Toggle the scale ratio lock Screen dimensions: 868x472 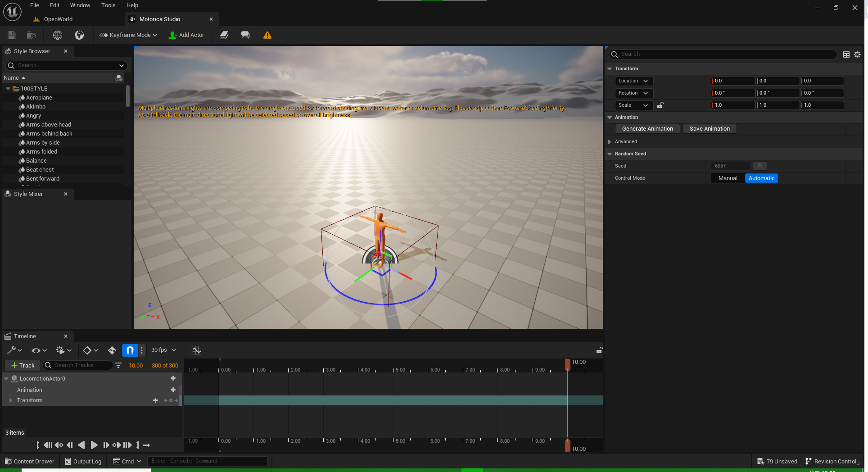click(x=660, y=105)
